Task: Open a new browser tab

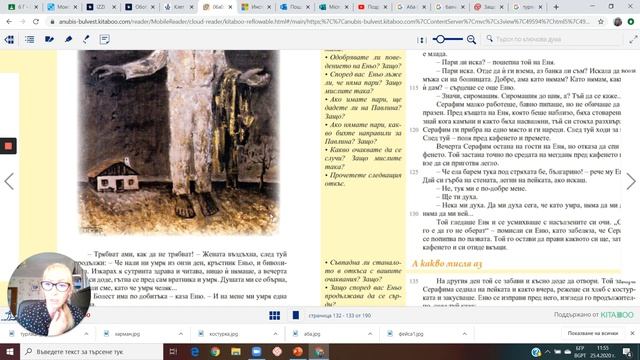Action: tap(556, 7)
